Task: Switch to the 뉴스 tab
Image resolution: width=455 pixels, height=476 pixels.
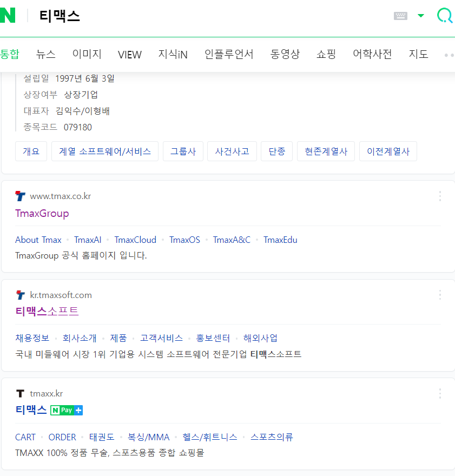Action: click(46, 54)
